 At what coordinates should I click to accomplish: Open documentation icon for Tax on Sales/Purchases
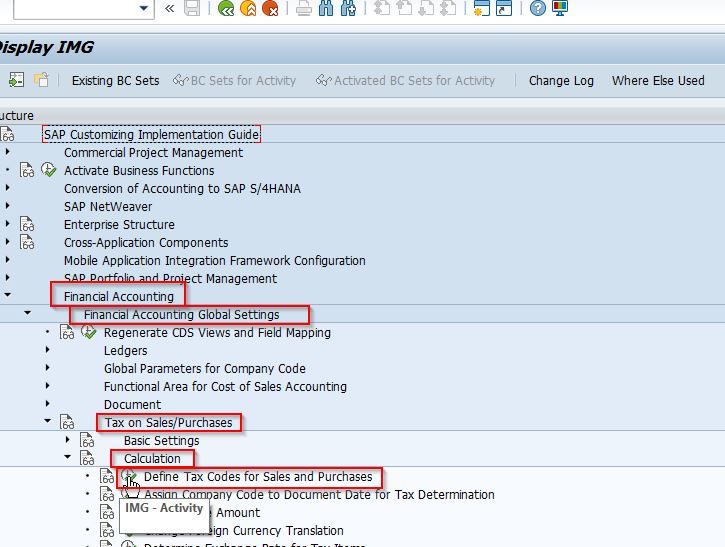67,422
